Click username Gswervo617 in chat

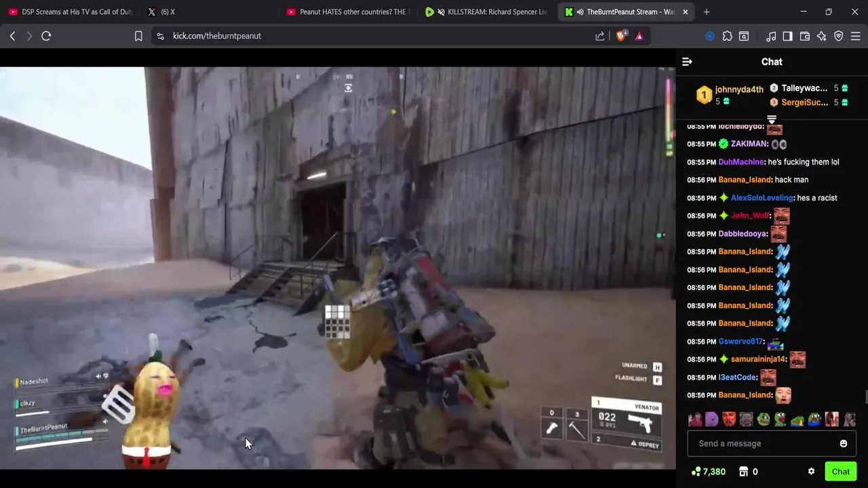[741, 342]
